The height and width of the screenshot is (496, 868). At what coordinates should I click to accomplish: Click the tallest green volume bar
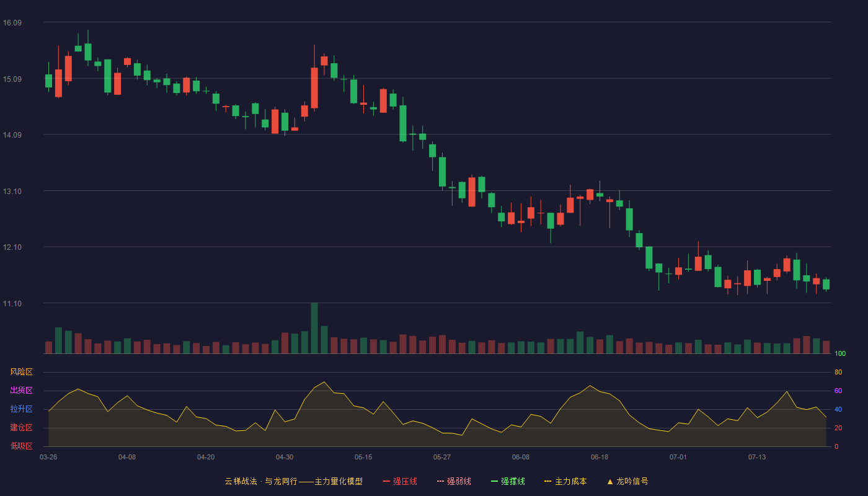pos(314,328)
